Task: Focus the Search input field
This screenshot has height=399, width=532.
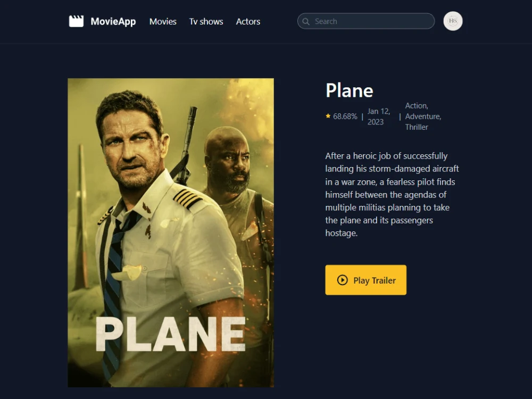Action: [366, 21]
